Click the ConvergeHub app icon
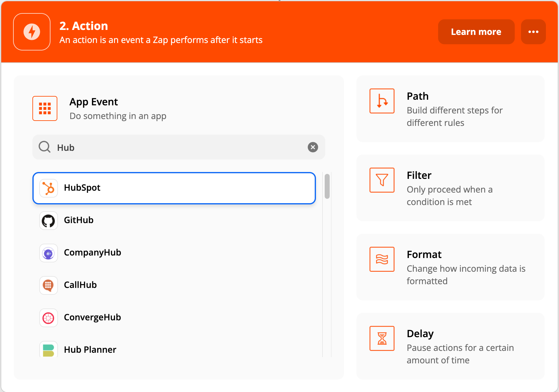The image size is (559, 392). point(49,318)
